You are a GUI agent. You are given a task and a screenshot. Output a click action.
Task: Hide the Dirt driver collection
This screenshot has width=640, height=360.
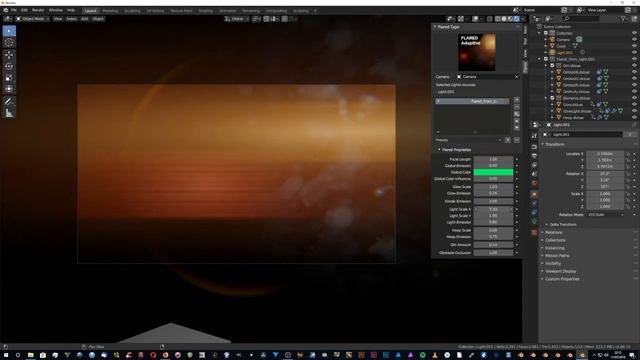point(634,66)
